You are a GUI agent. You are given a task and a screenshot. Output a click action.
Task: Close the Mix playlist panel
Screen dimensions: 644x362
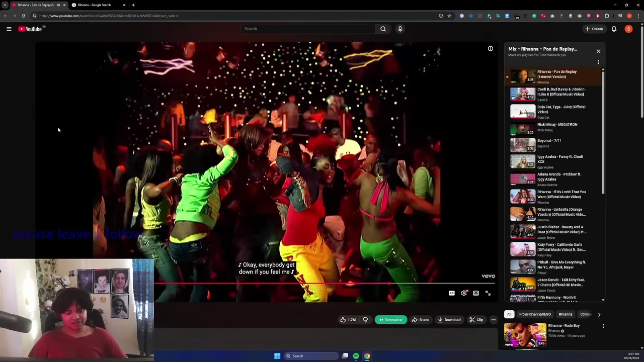598,51
